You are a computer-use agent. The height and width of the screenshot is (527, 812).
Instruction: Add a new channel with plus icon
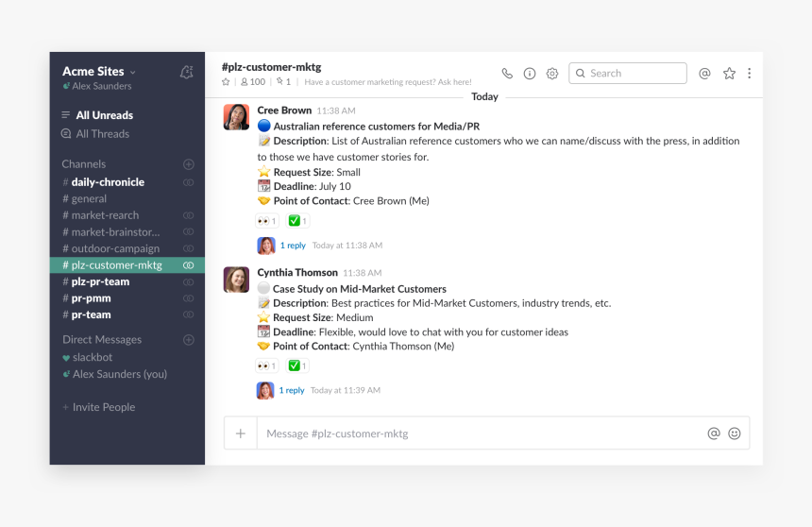[189, 164]
